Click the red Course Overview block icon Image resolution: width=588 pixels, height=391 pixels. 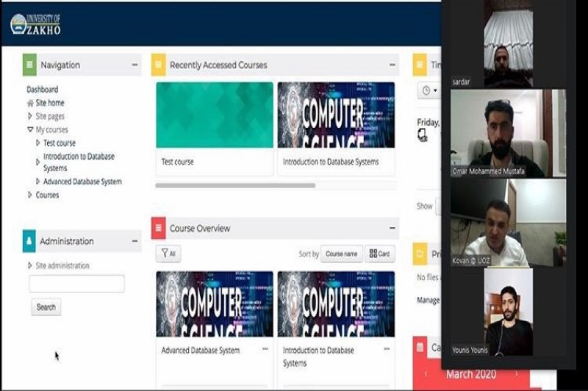158,229
